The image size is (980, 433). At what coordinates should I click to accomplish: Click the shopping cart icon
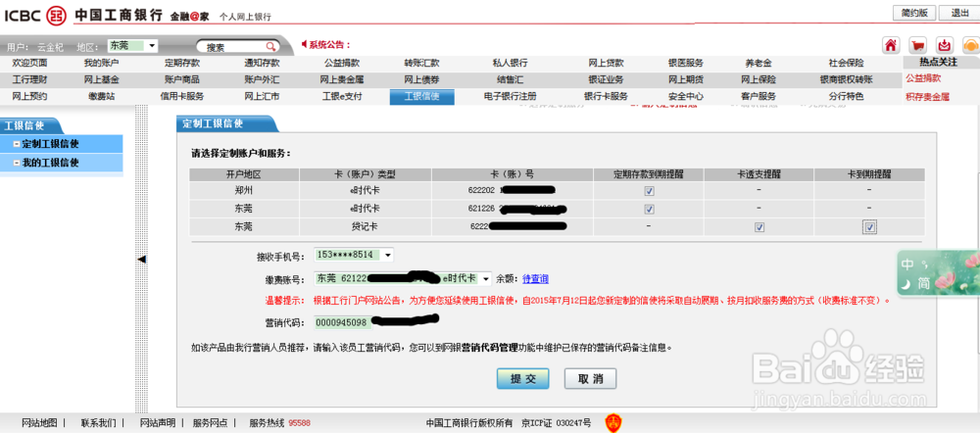pyautogui.click(x=917, y=46)
